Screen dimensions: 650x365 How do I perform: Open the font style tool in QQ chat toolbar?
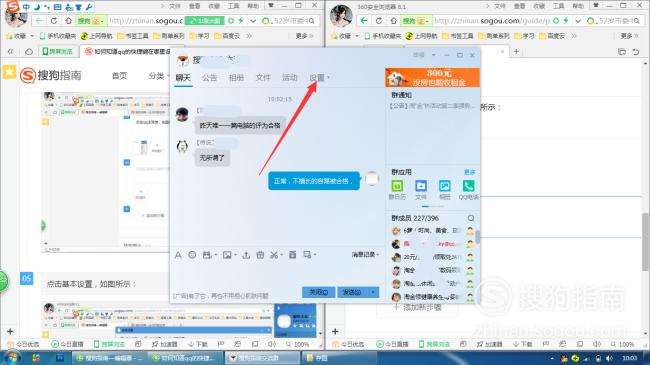click(x=178, y=255)
